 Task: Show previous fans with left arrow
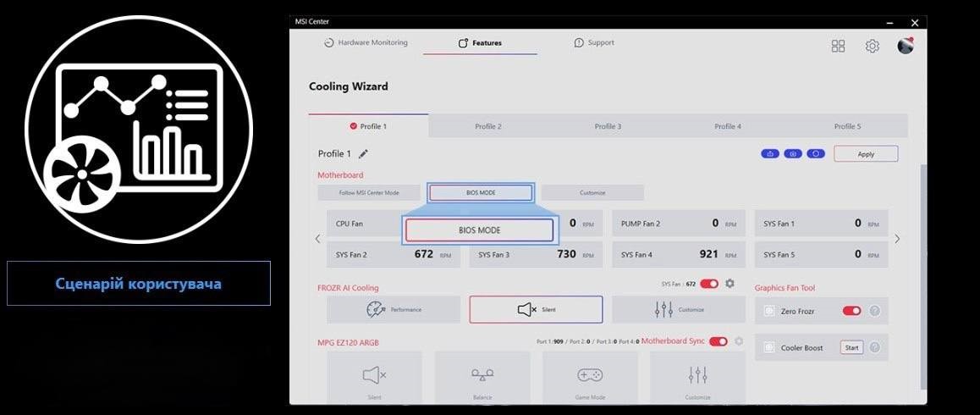(x=317, y=239)
